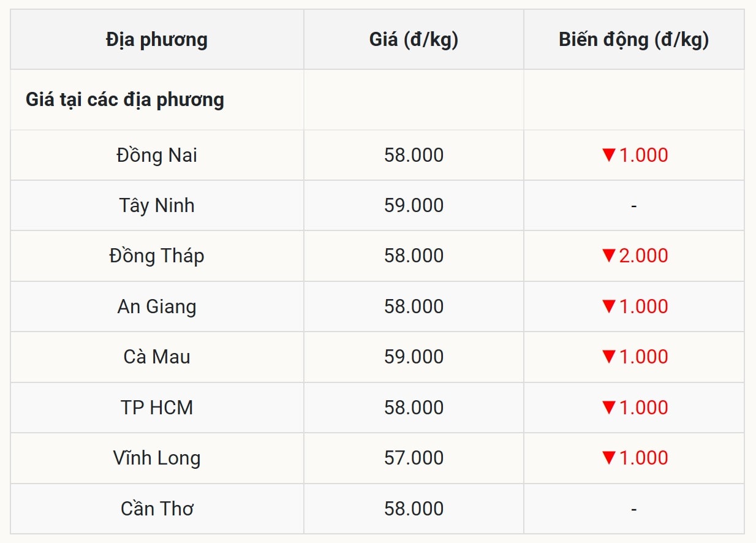
Task: Click the Địa phương column header
Action: coord(157,40)
